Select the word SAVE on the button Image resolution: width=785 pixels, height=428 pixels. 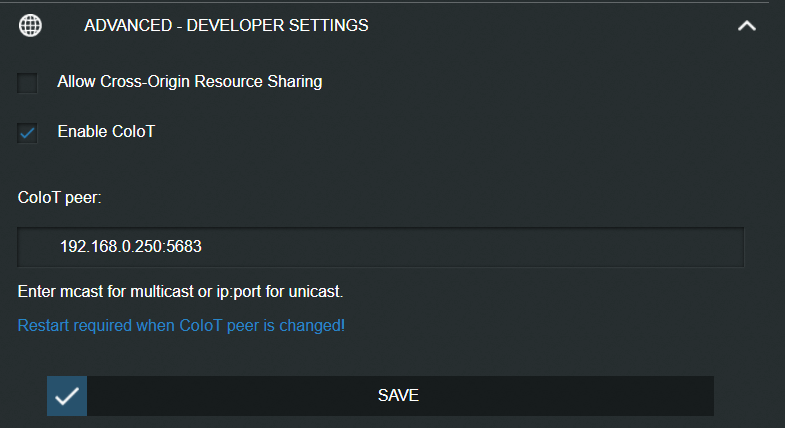tap(398, 395)
